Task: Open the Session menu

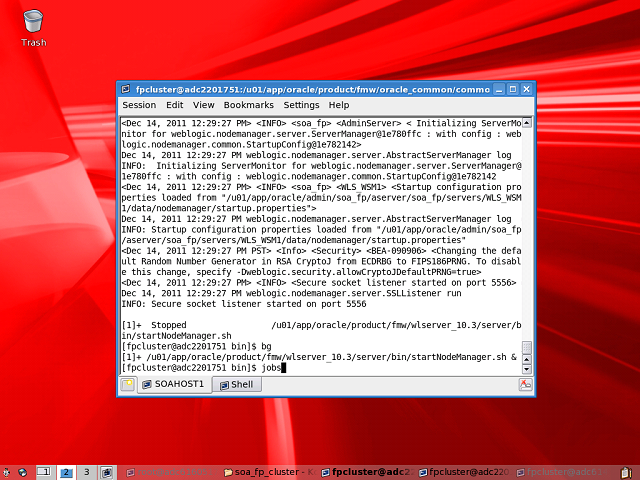Action: pos(139,105)
